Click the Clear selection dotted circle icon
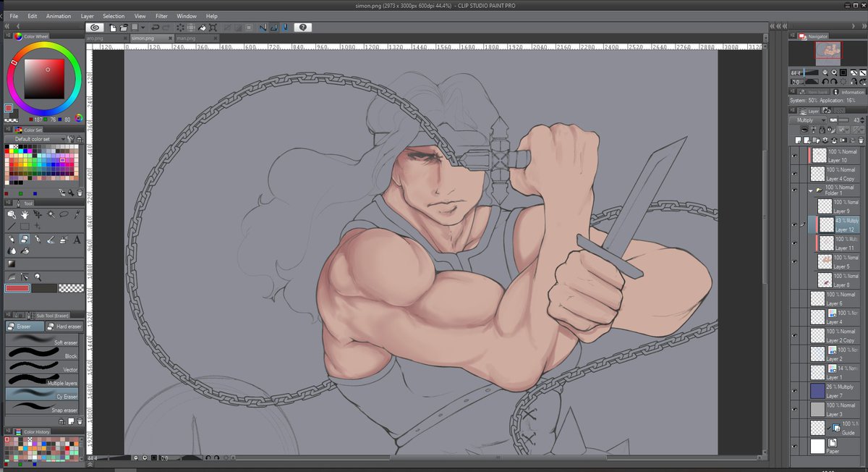868x472 pixels. [180, 27]
